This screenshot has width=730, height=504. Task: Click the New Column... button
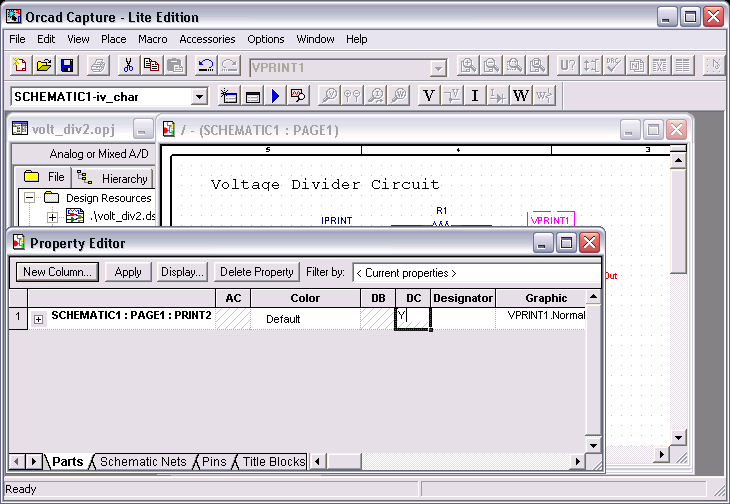57,272
